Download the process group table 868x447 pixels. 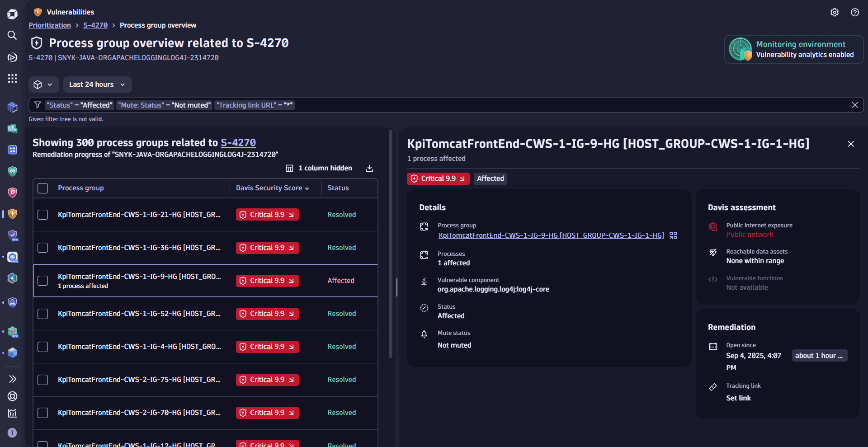pyautogui.click(x=369, y=168)
